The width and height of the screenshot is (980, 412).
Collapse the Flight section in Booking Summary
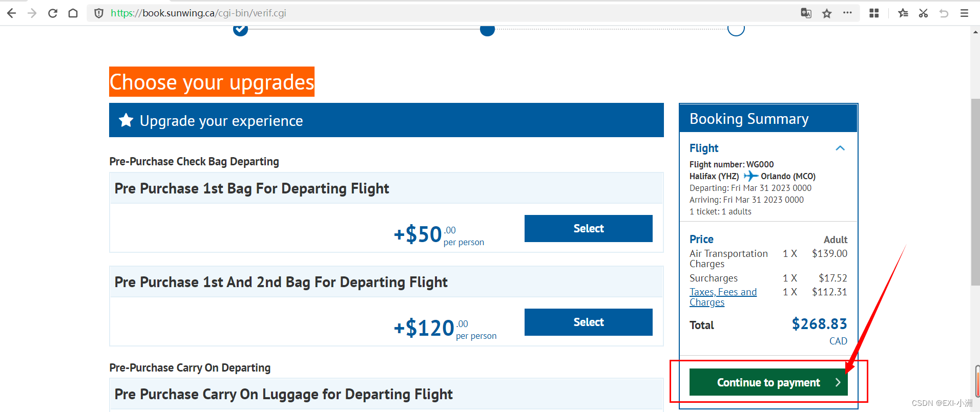pos(840,148)
